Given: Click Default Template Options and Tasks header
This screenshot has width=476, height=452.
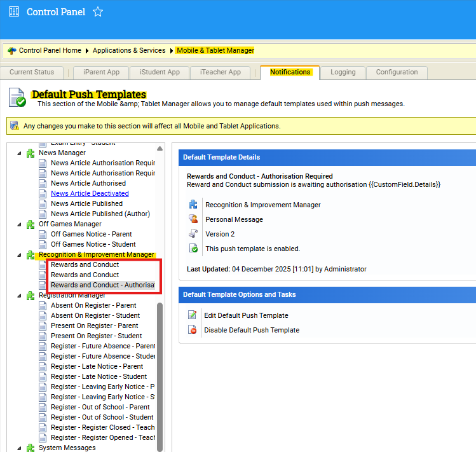Looking at the screenshot, I should (327, 294).
